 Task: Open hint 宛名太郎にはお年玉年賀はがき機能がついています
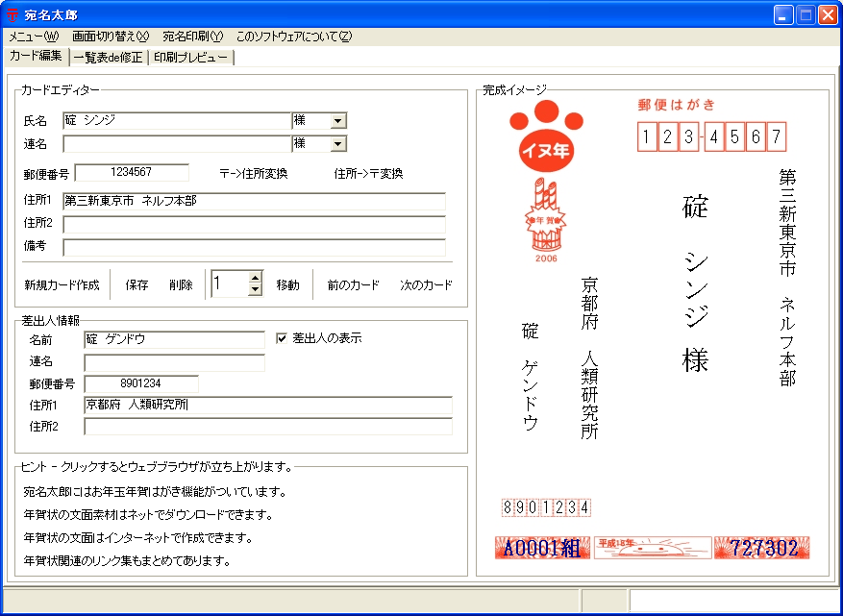(155, 492)
